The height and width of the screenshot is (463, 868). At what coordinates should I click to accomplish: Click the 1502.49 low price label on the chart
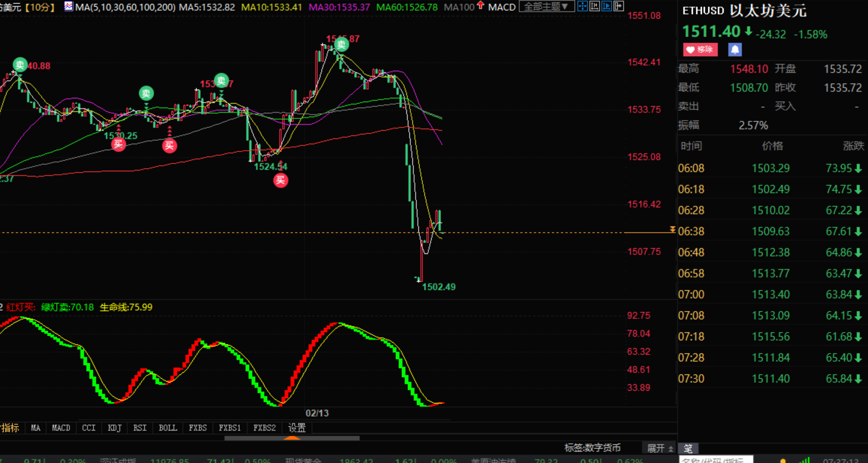439,287
